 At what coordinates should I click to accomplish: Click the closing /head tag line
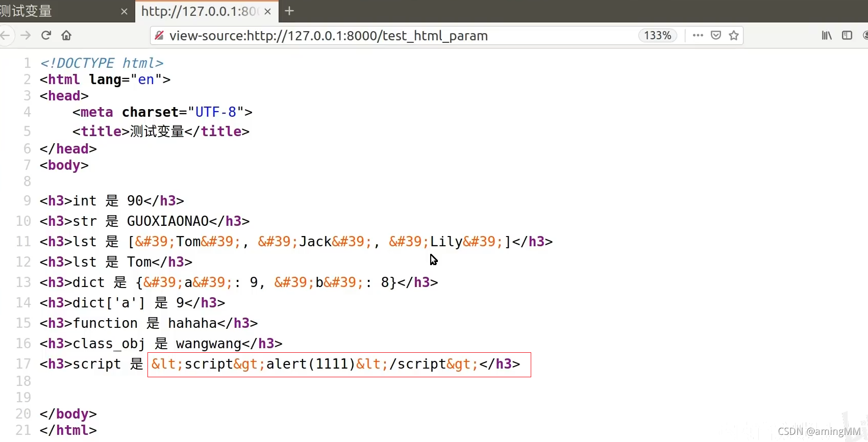click(68, 149)
